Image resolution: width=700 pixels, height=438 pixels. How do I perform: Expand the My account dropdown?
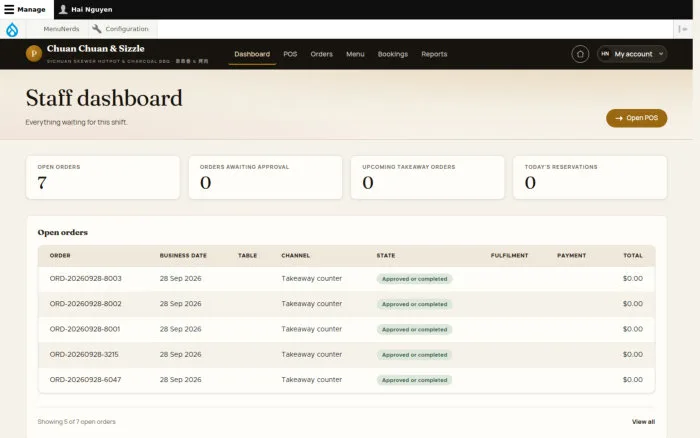click(x=632, y=54)
